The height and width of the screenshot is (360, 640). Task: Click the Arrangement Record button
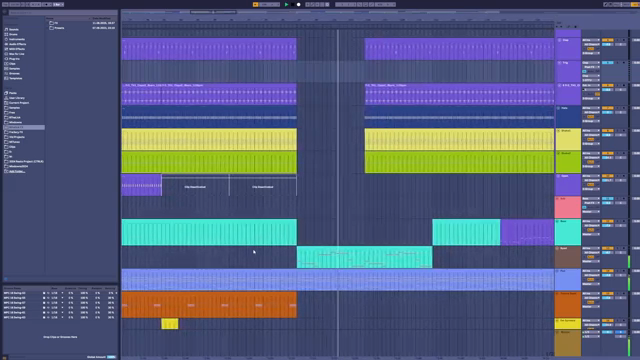[298, 4]
